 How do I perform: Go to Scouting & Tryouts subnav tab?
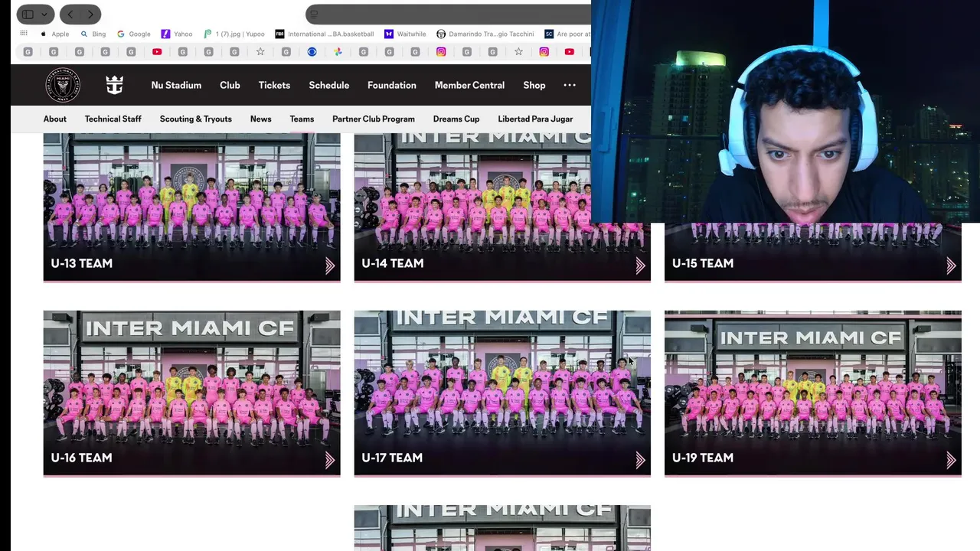(x=196, y=119)
